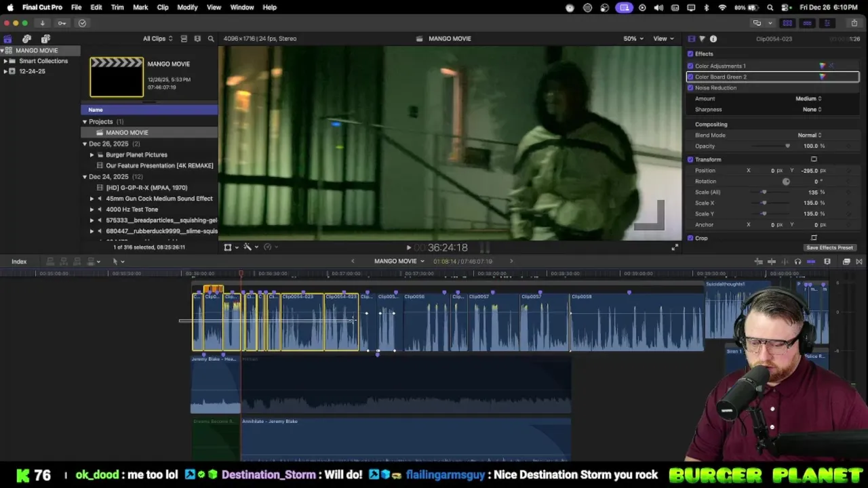
Task: Open the Titles and Generators sidebar
Action: point(45,39)
